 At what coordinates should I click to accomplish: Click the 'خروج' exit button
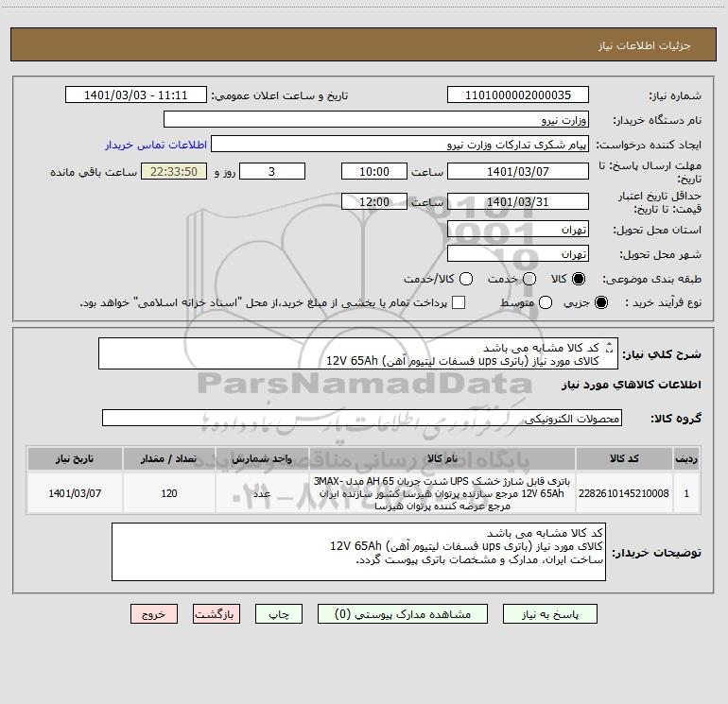154,614
